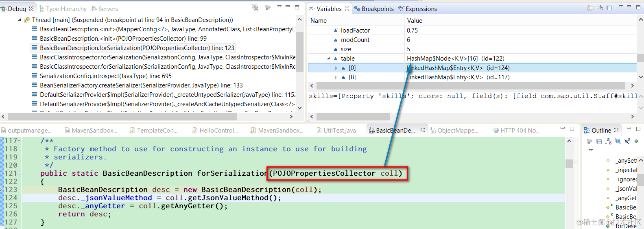Switch to the Type Hierarchy tab
The width and height of the screenshot is (644, 229).
pyautogui.click(x=63, y=9)
